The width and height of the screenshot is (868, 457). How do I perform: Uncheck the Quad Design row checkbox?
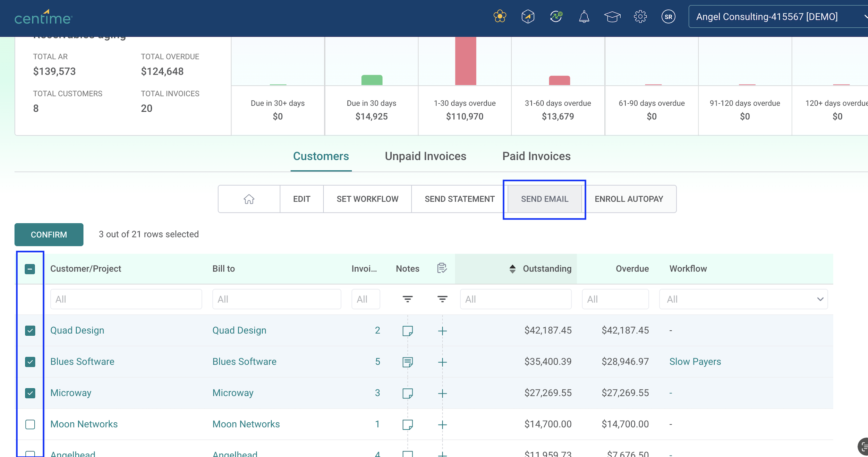tap(30, 331)
